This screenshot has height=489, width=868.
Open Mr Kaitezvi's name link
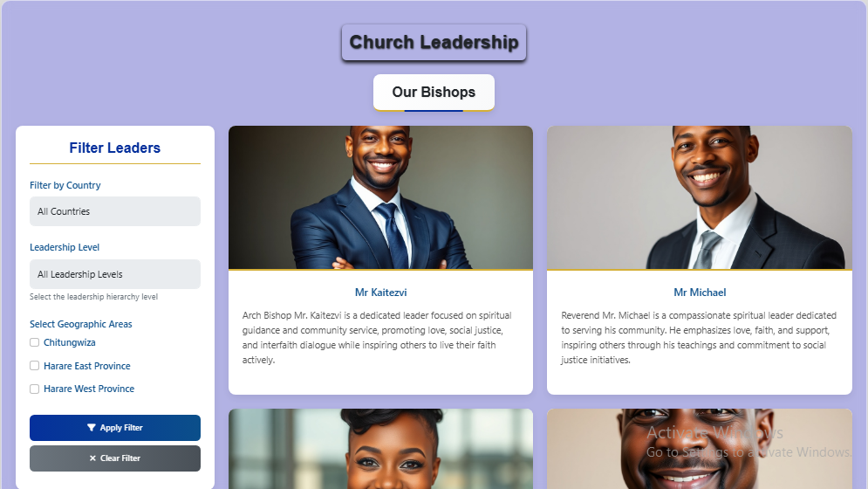pyautogui.click(x=380, y=293)
